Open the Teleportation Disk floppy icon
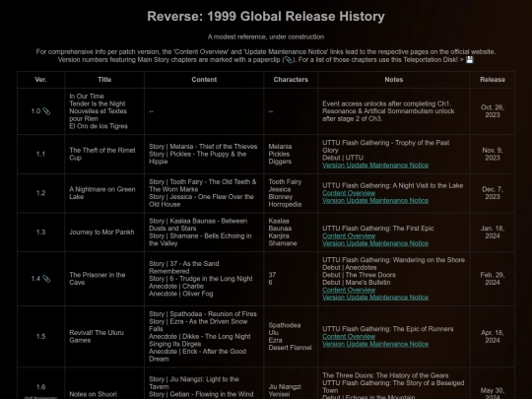Image resolution: width=532 pixels, height=399 pixels. pyautogui.click(x=470, y=60)
